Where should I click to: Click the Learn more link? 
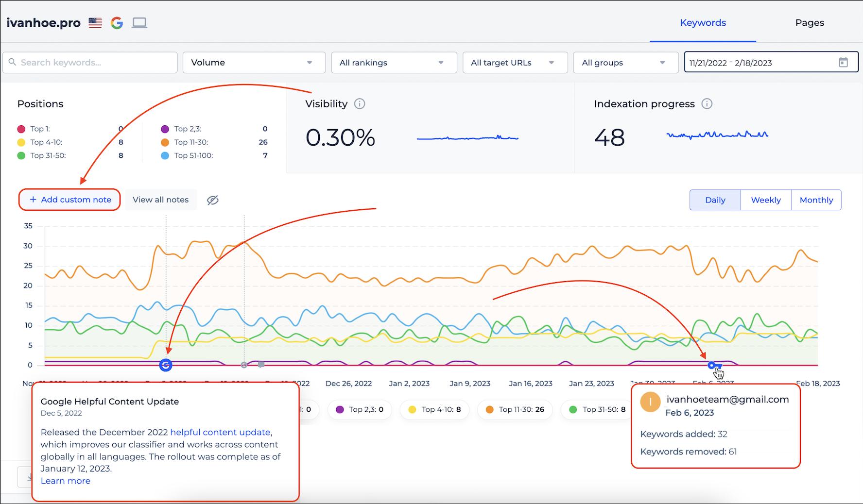click(x=66, y=481)
